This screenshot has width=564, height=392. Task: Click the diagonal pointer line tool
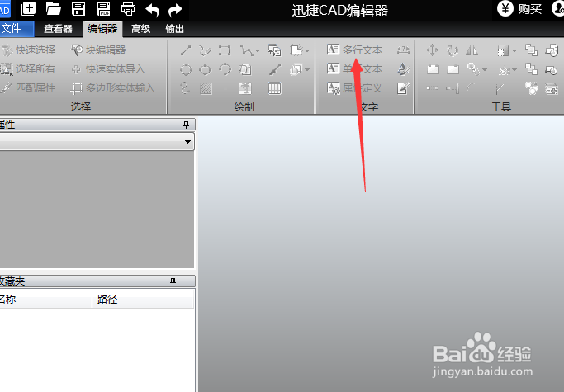pyautogui.click(x=275, y=69)
